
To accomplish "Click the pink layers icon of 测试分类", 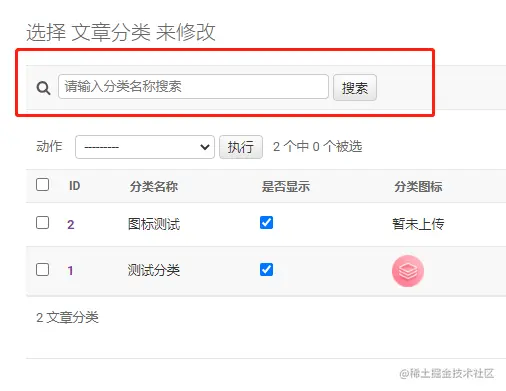I will pos(408,271).
